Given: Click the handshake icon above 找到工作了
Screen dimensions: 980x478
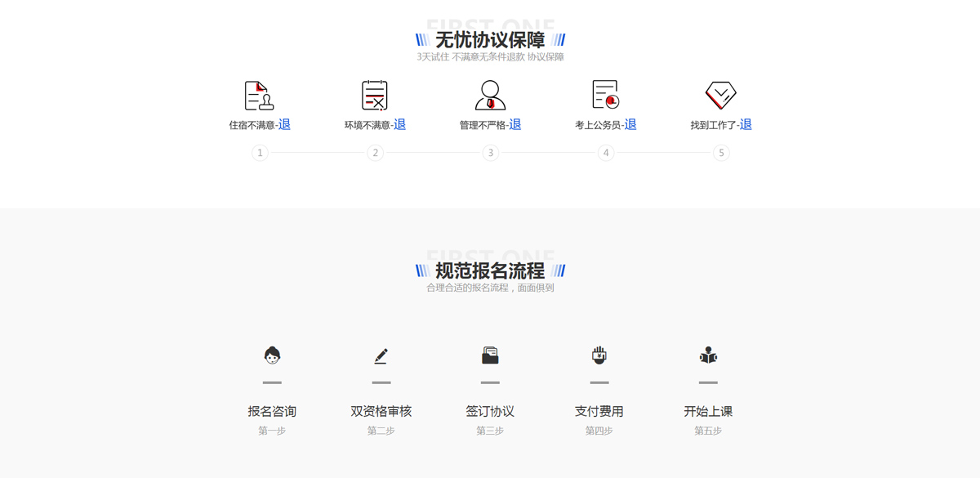Looking at the screenshot, I should pyautogui.click(x=720, y=96).
